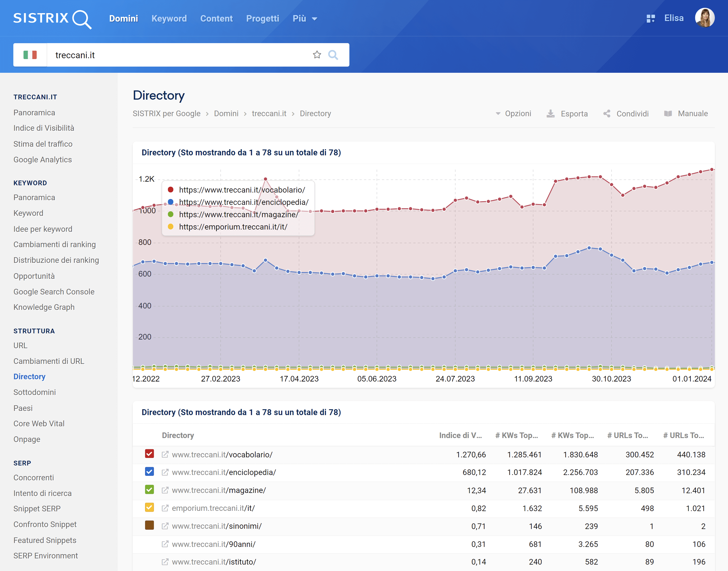
Task: Open Indice di Visibilità in sidebar
Action: click(x=44, y=128)
